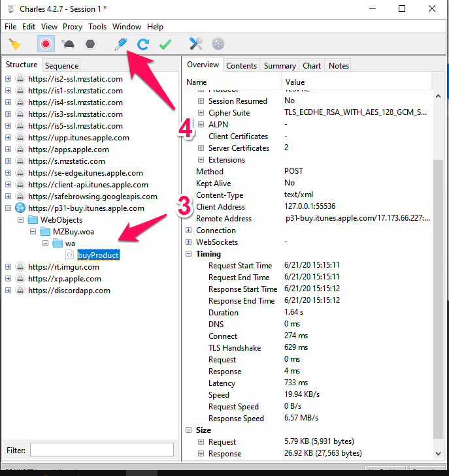This screenshot has height=476, width=449.
Task: Collapse the Timing section
Action: click(x=189, y=254)
